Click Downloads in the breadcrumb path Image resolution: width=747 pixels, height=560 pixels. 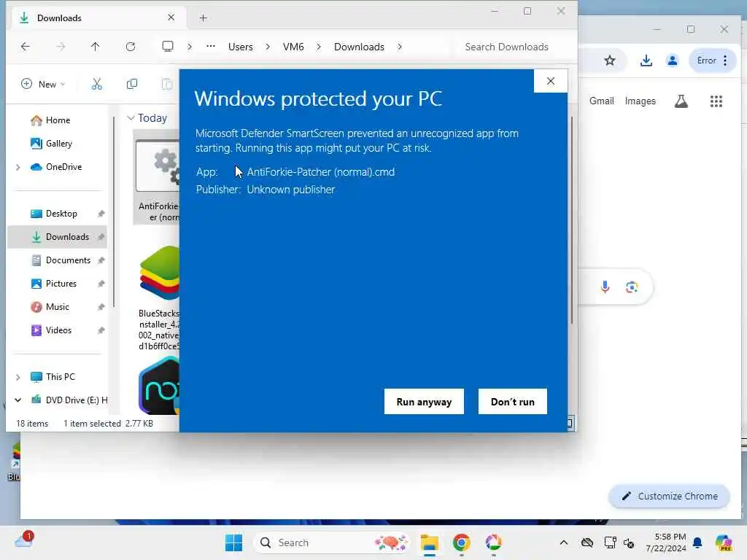click(359, 47)
